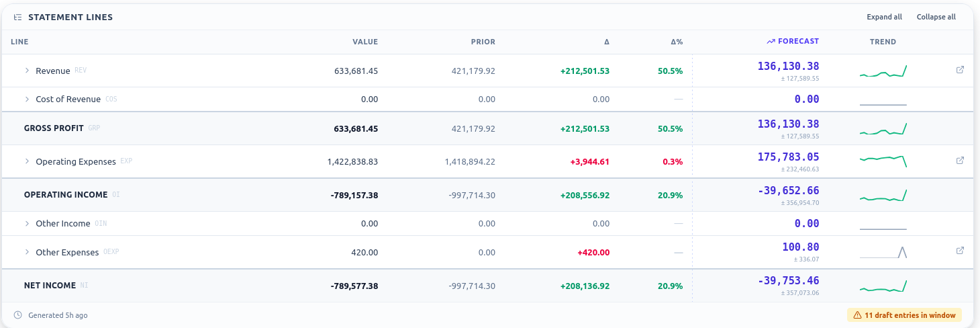The width and height of the screenshot is (980, 328).
Task: Open Other Expenses external link icon
Action: [960, 251]
